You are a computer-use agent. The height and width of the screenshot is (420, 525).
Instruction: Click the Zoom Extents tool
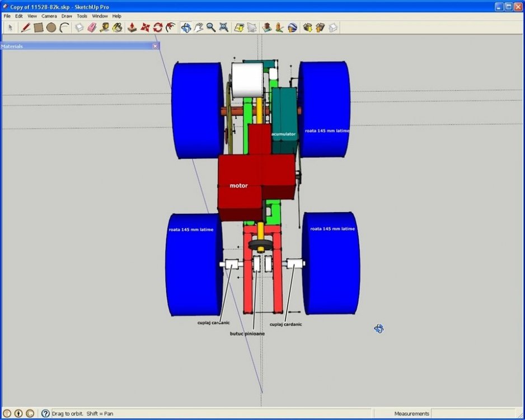(224, 27)
